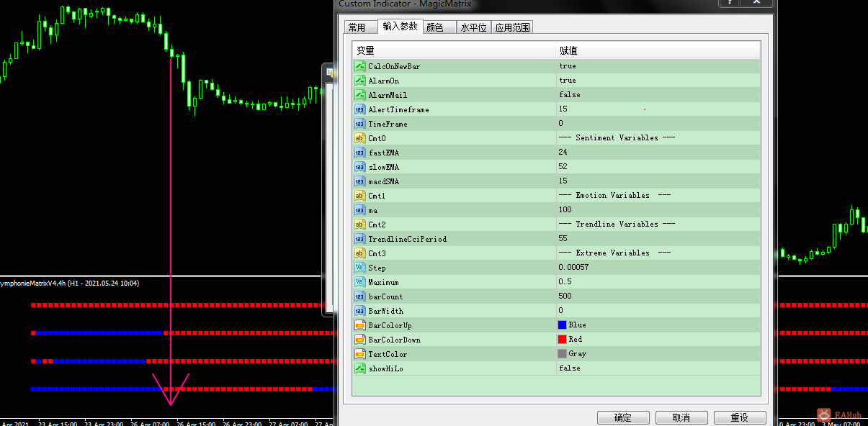Switch to the 水平位 tab

pos(473,27)
